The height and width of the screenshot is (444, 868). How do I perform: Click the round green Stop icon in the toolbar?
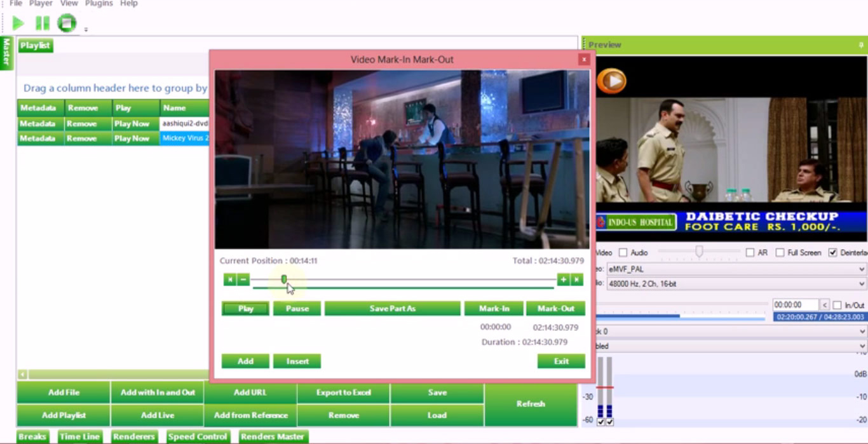[x=67, y=24]
